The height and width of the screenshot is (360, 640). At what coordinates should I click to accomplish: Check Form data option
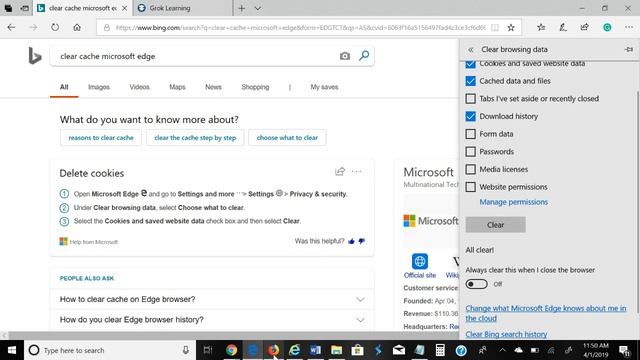(470, 134)
